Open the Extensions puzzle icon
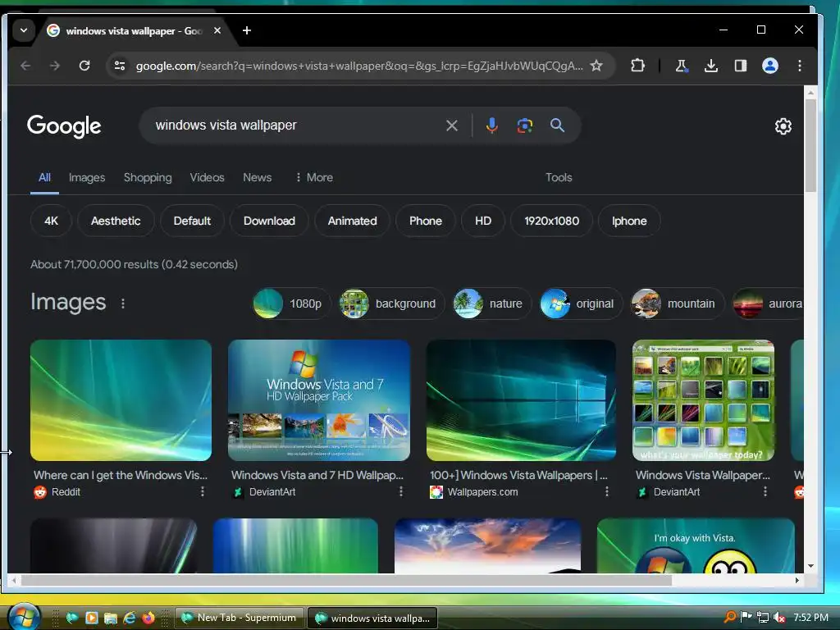The height and width of the screenshot is (630, 840). (x=637, y=66)
